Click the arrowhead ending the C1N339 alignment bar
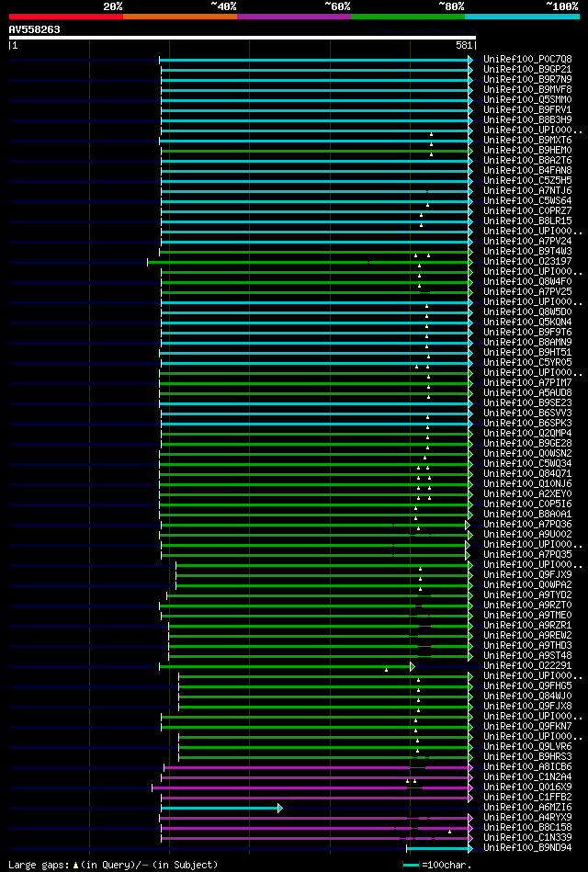588x872 pixels. (470, 839)
